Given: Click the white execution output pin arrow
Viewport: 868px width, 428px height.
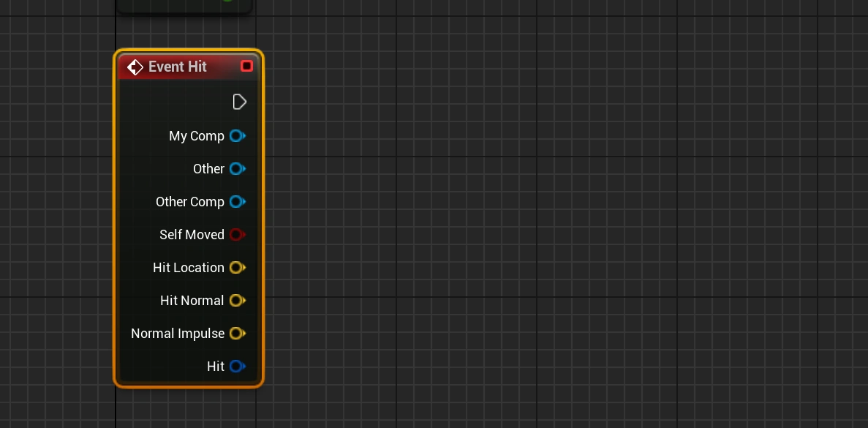Looking at the screenshot, I should coord(239,102).
